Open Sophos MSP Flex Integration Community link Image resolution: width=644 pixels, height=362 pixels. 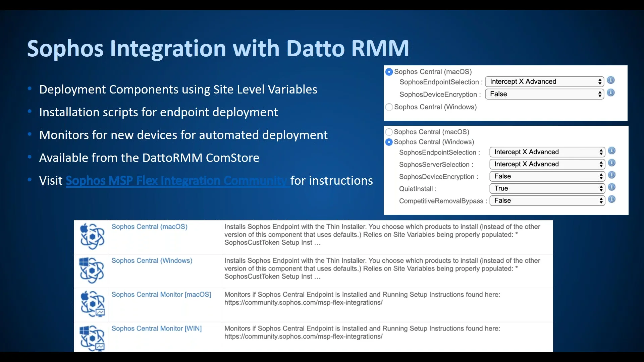pyautogui.click(x=176, y=181)
